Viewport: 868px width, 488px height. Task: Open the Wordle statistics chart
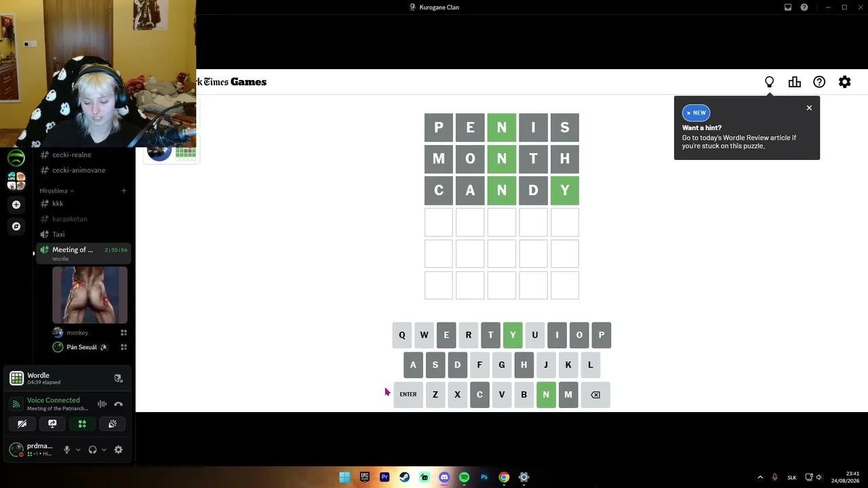[x=795, y=82]
